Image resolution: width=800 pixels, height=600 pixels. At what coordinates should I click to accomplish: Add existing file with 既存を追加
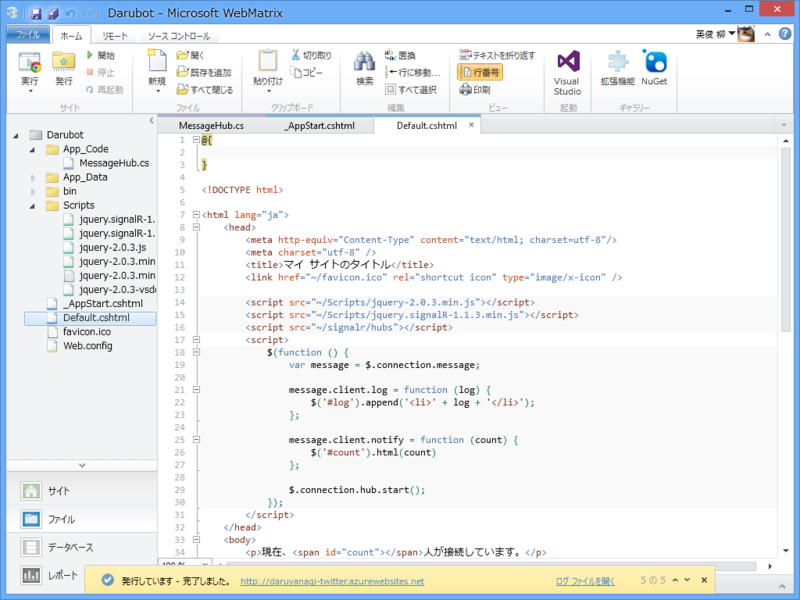204,72
